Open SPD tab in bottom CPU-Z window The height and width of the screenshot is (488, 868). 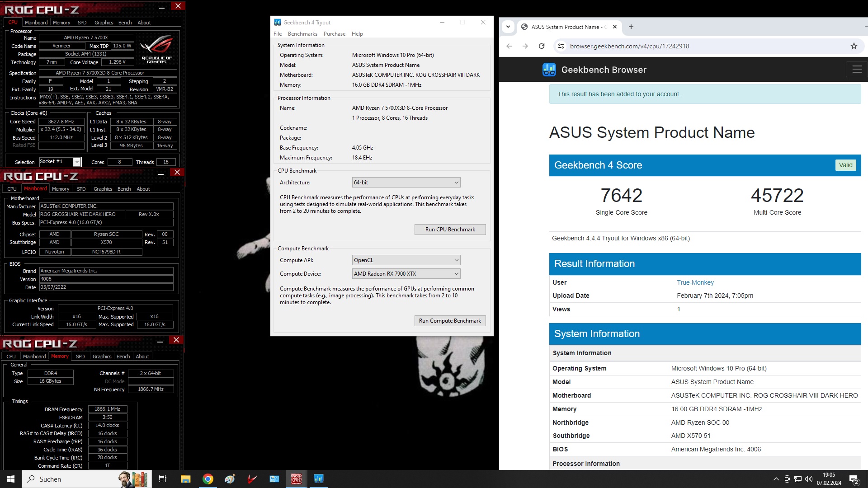coord(80,357)
